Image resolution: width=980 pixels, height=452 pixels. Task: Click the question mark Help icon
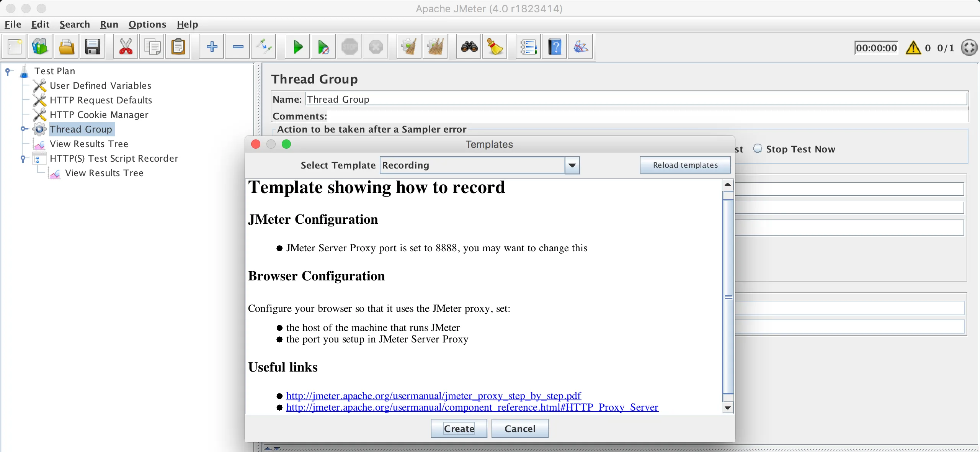555,47
